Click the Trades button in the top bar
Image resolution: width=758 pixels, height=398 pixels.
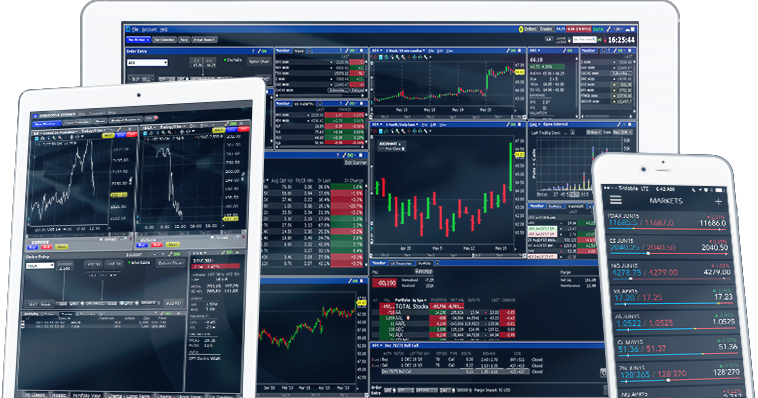[546, 29]
